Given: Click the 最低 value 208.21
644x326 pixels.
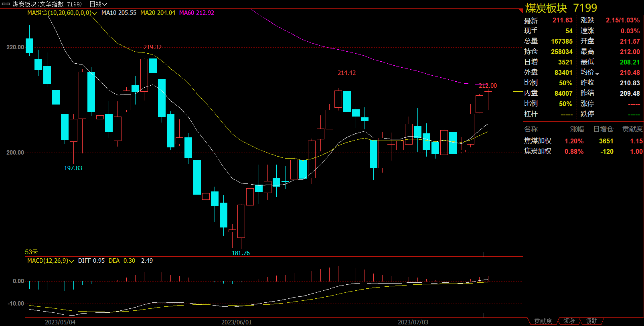Looking at the screenshot, I should [630, 62].
